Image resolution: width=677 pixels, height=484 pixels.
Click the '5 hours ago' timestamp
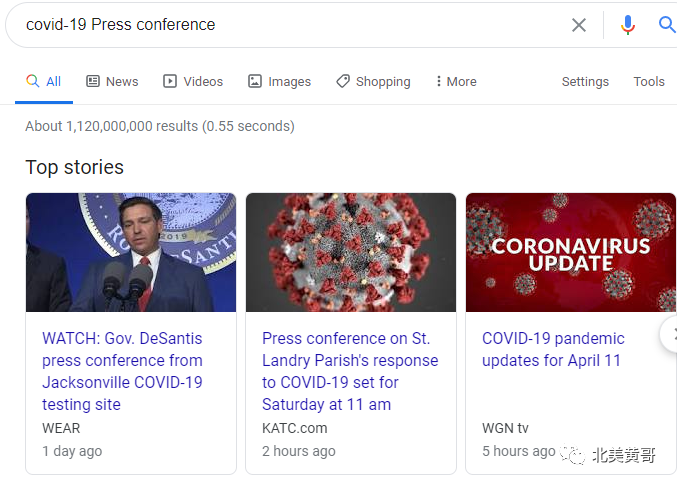[x=519, y=451]
